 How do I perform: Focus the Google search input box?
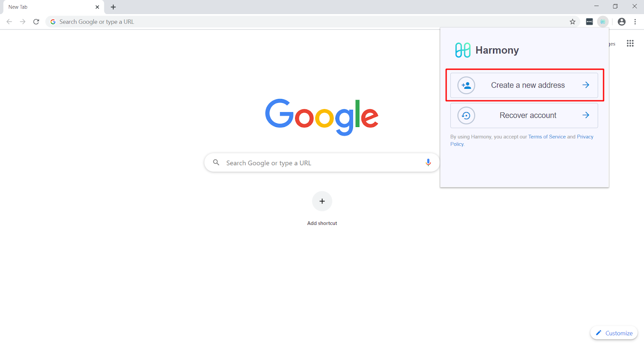pos(322,162)
